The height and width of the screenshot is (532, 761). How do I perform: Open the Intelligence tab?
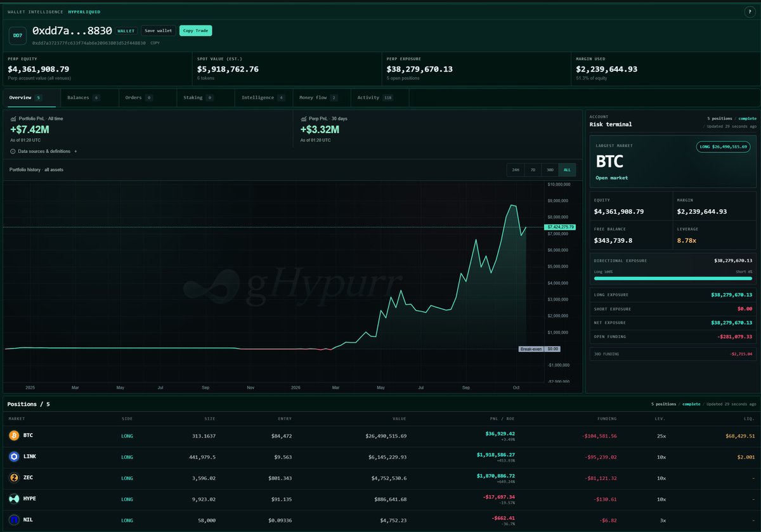click(x=263, y=98)
